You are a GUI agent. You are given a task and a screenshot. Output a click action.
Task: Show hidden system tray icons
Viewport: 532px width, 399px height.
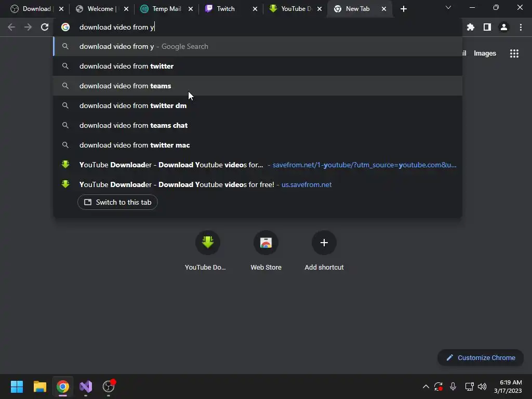coord(426,387)
